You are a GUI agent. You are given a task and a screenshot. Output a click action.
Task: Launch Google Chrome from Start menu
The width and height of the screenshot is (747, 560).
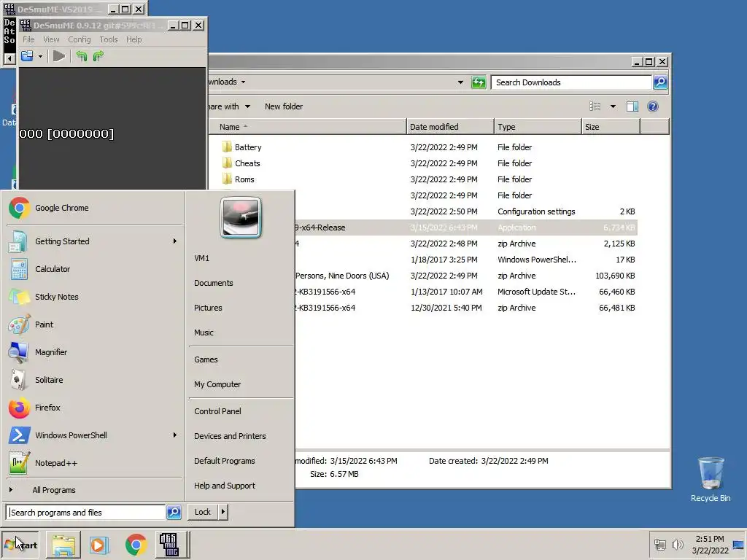tap(94, 208)
